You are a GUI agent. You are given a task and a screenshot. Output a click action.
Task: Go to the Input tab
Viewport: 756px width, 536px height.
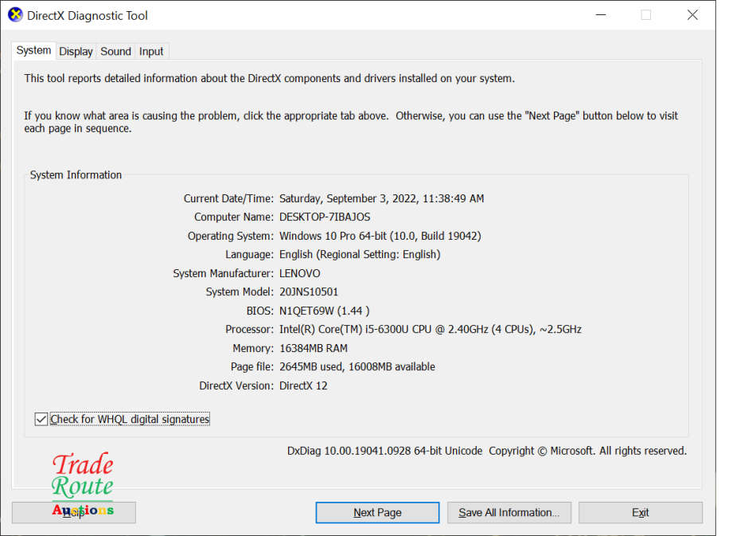pyautogui.click(x=151, y=51)
